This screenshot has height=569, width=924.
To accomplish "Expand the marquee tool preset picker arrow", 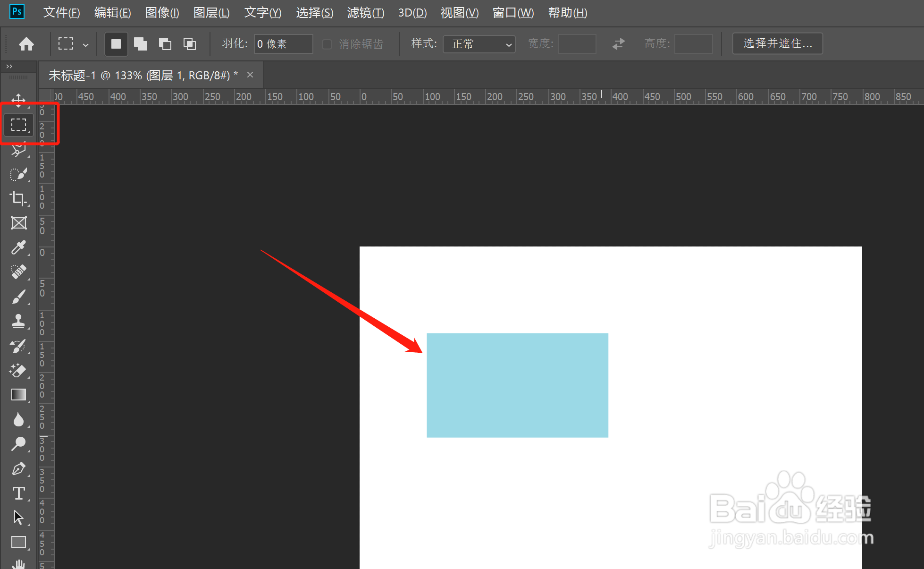I will tap(85, 45).
